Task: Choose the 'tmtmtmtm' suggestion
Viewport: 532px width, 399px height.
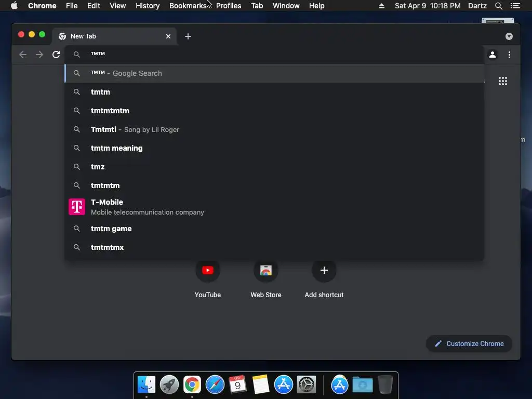Action: pos(274,111)
